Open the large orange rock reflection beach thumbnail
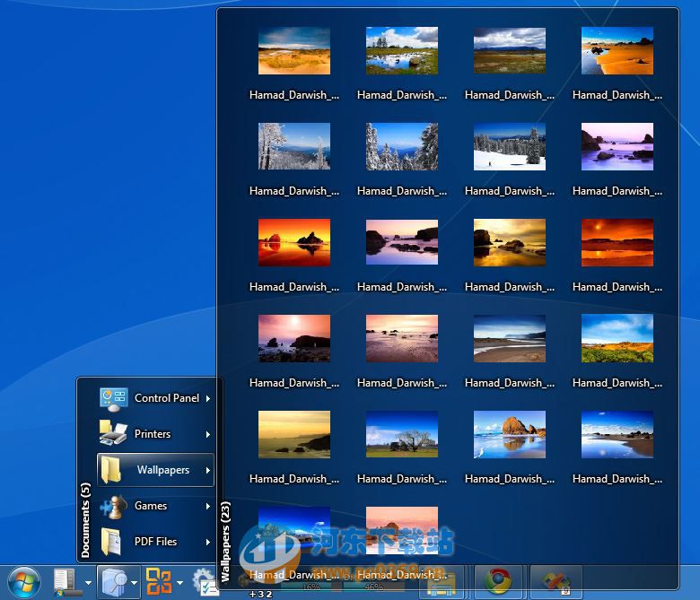Image resolution: width=700 pixels, height=600 pixels. (510, 434)
